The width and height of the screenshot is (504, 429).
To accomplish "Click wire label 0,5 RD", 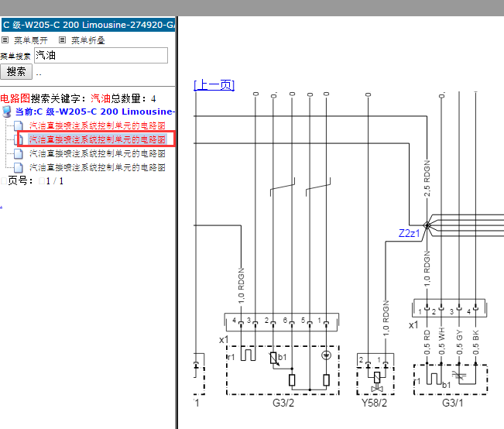I will pyautogui.click(x=427, y=342).
